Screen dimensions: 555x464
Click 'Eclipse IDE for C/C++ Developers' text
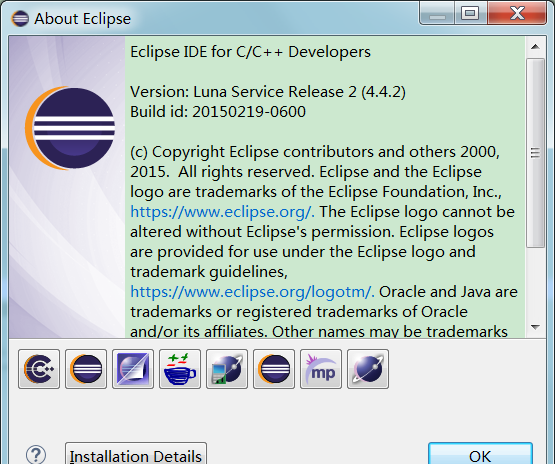click(250, 52)
